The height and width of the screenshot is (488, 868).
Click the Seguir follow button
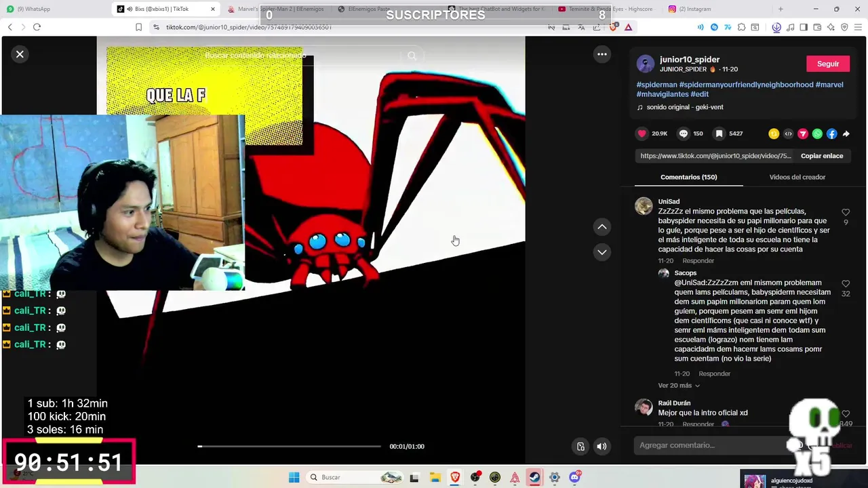pos(828,64)
